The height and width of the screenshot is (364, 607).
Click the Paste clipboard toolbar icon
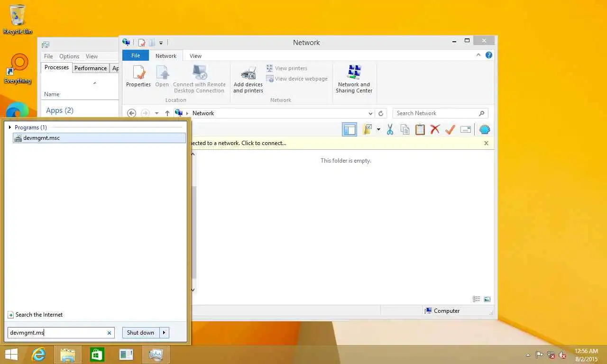coord(420,129)
